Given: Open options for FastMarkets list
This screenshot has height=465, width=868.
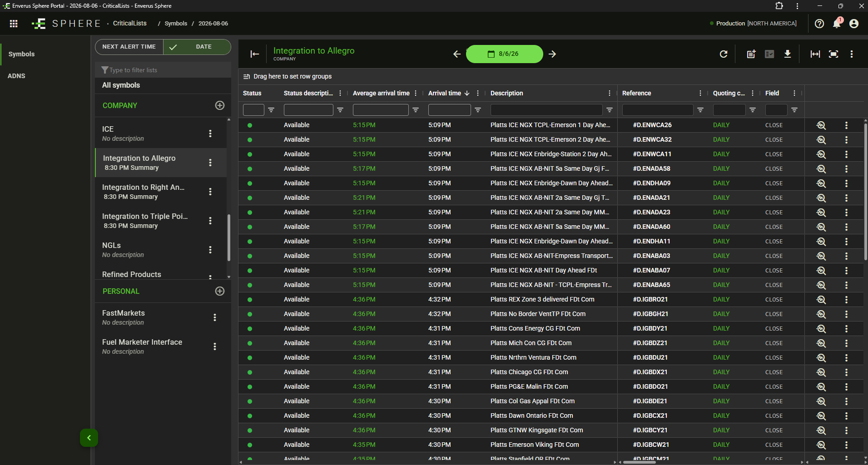Looking at the screenshot, I should tap(215, 317).
